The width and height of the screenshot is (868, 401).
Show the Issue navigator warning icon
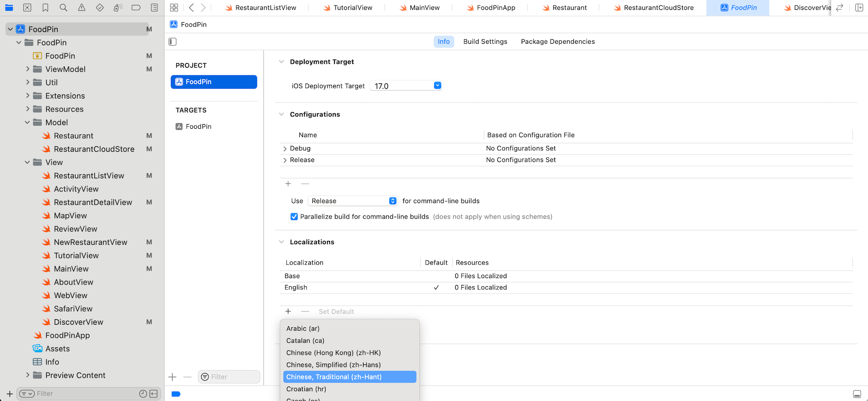pyautogui.click(x=81, y=8)
